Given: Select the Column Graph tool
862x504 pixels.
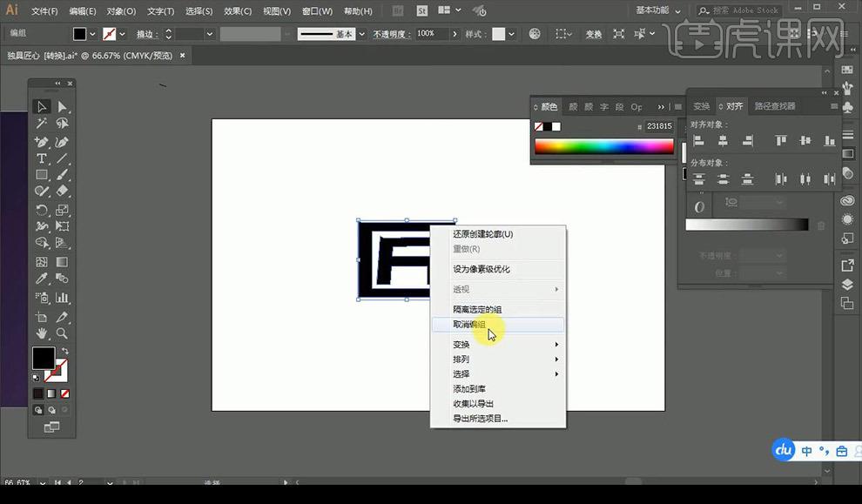Looking at the screenshot, I should tap(62, 298).
